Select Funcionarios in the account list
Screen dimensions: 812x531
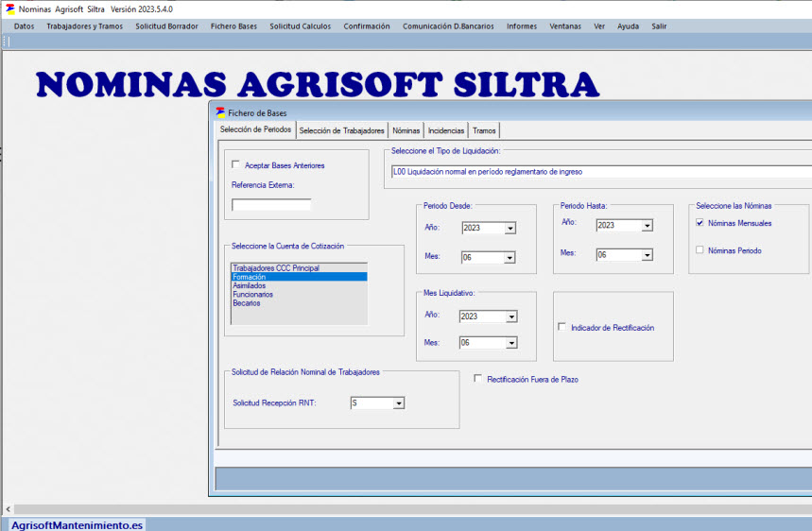[x=300, y=295]
